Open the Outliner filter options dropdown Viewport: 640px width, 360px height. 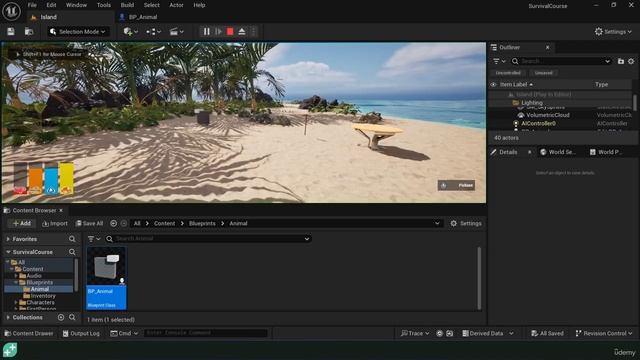point(499,61)
